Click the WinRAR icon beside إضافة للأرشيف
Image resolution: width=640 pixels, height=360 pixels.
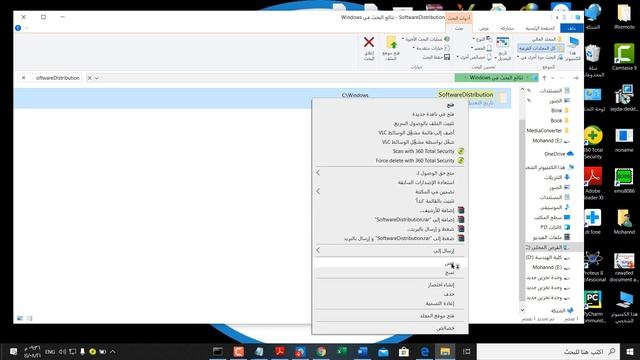(461, 210)
